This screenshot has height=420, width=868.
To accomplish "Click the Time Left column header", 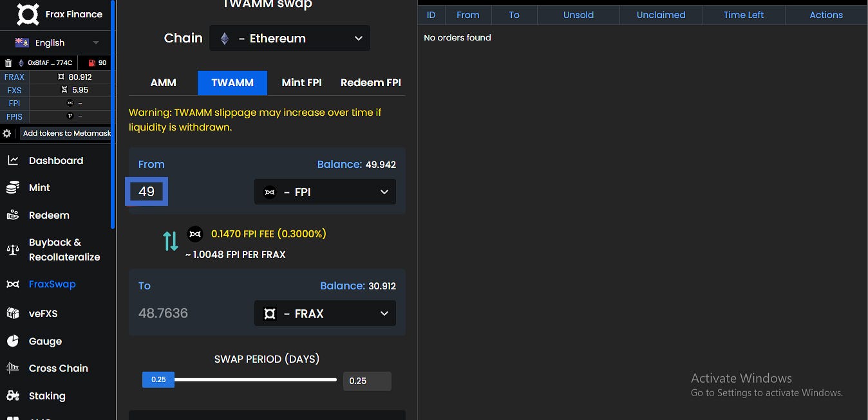I will 744,15.
